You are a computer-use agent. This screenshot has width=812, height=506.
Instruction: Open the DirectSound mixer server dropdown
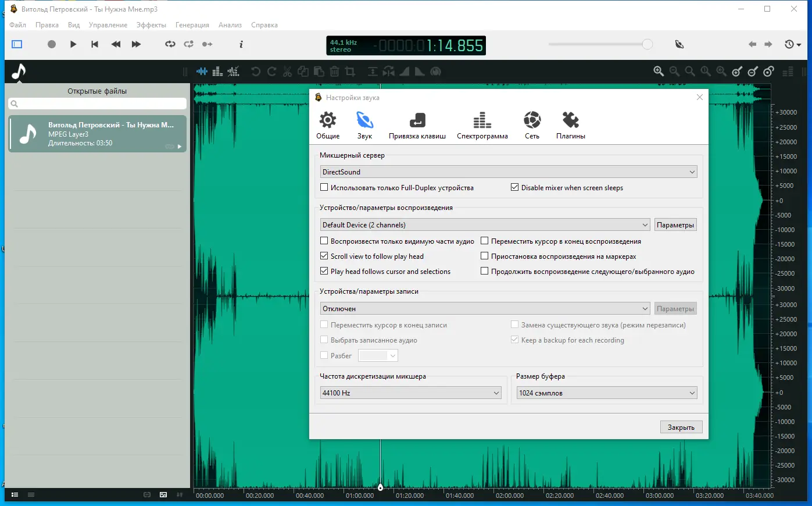click(691, 172)
